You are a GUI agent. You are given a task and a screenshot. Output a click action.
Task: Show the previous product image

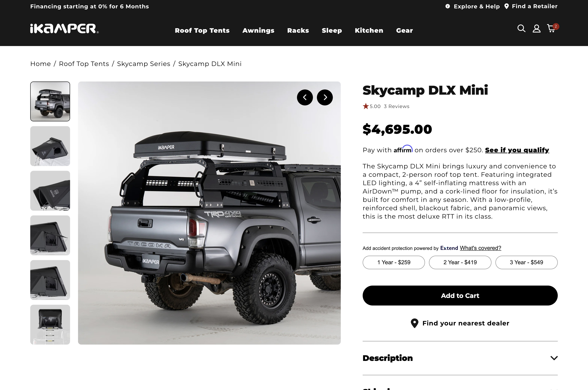tap(305, 97)
